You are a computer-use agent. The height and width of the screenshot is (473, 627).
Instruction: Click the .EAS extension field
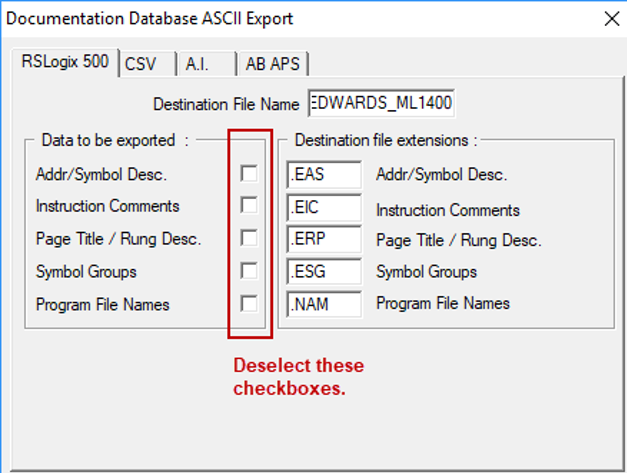pos(324,175)
